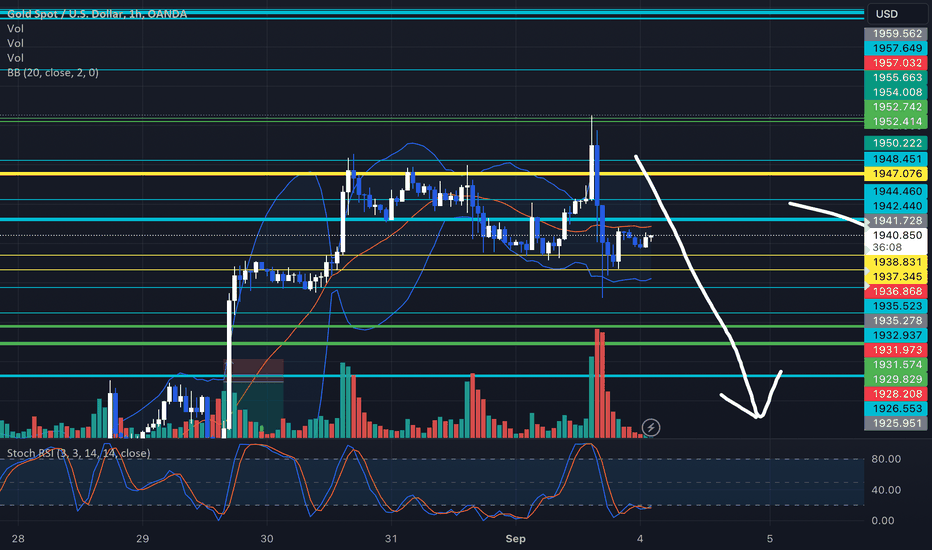This screenshot has height=550, width=932.
Task: Click the Sep label on the time axis
Action: (x=515, y=539)
